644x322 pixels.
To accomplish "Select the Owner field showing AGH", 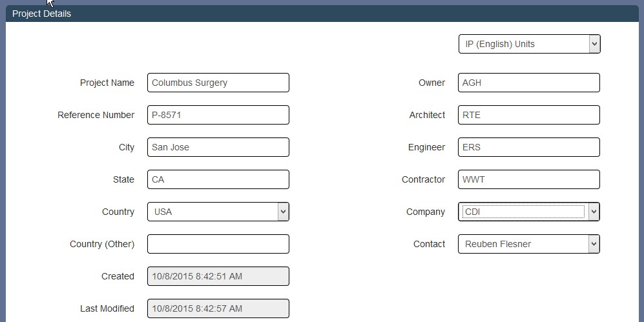I will point(529,83).
